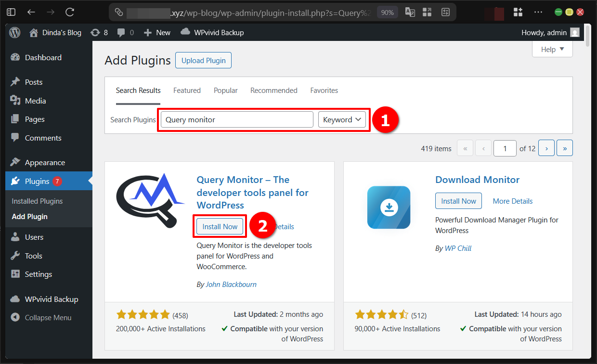Open comments using the speech bubble icon
Screen dimensions: 597x364
pos(123,32)
